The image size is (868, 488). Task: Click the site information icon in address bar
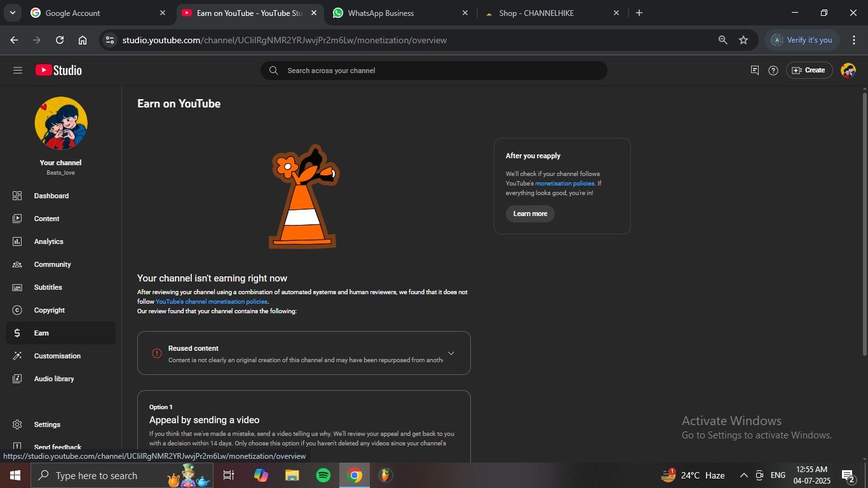(110, 40)
